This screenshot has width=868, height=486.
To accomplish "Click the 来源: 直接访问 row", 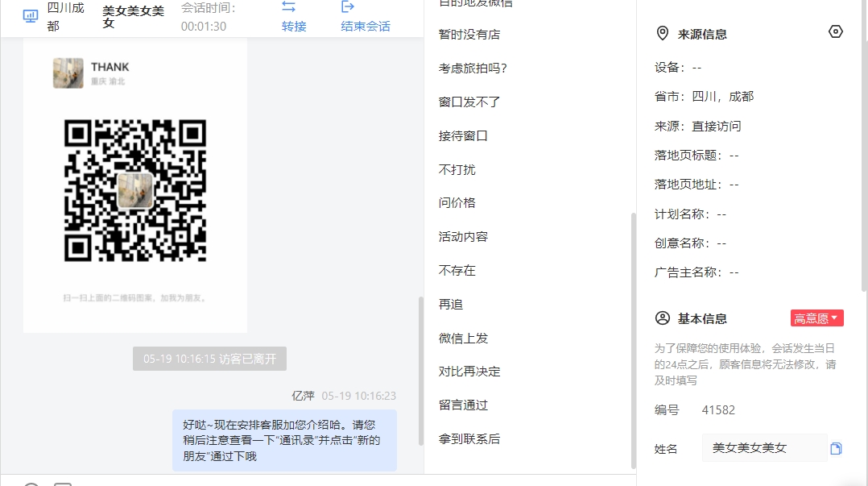I will pos(697,127).
